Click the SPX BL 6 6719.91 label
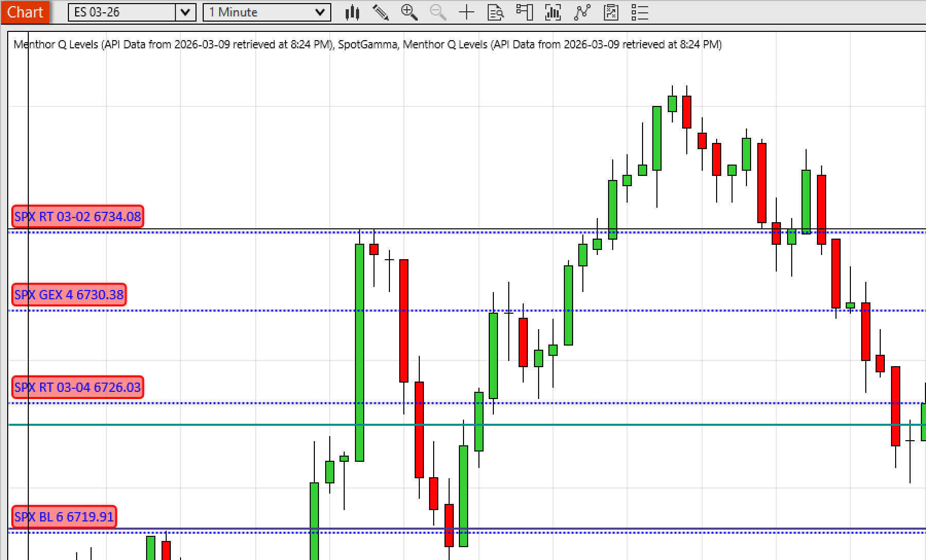Viewport: 926px width, 560px height. pyautogui.click(x=64, y=517)
